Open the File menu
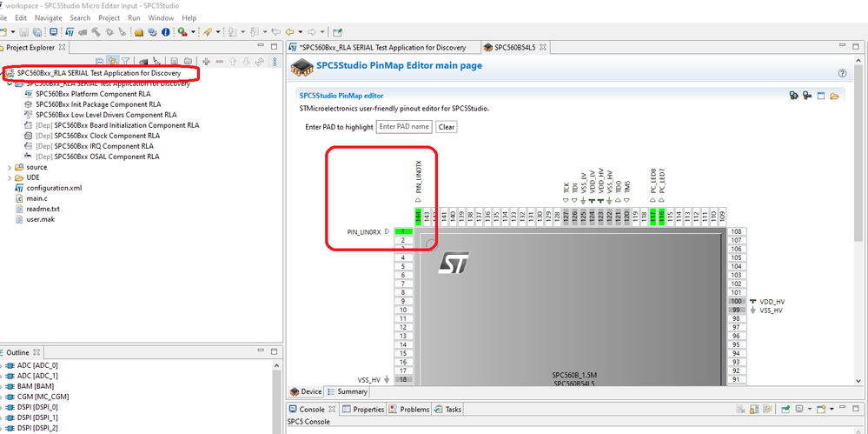This screenshot has height=434, width=868. click(4, 17)
